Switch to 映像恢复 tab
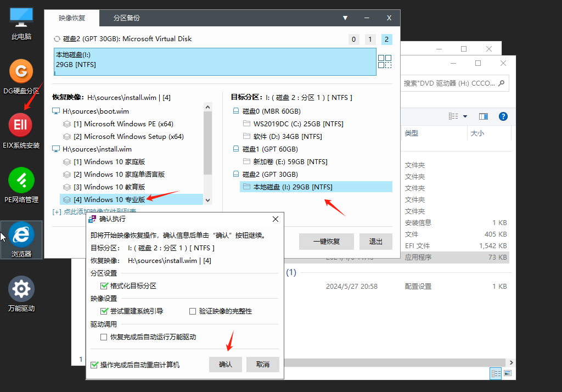 [x=72, y=18]
